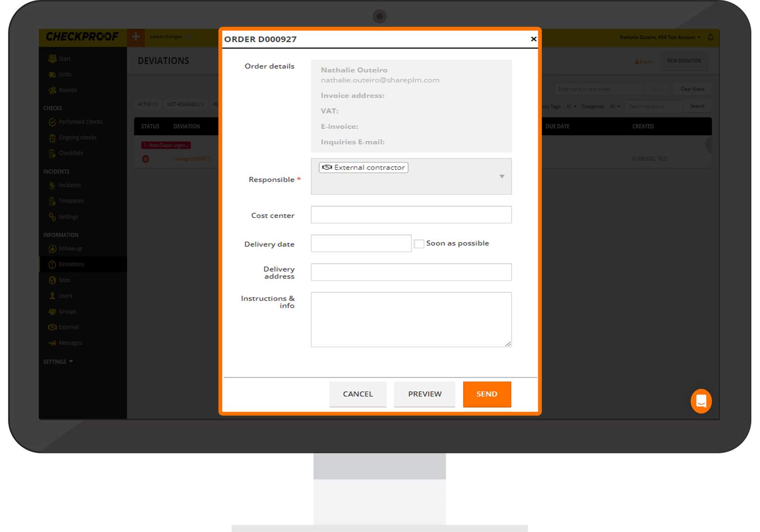Select the Active deviations tab
The image size is (760, 532).
tap(147, 104)
